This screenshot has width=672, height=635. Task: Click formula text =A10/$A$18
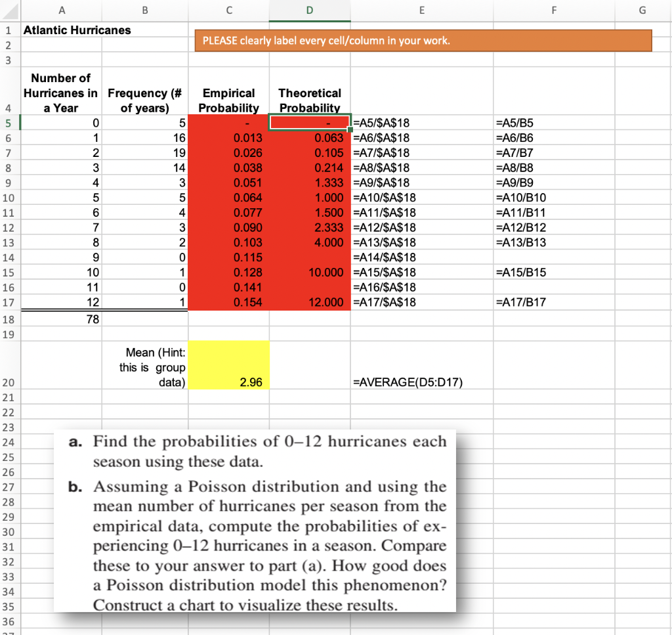point(385,198)
